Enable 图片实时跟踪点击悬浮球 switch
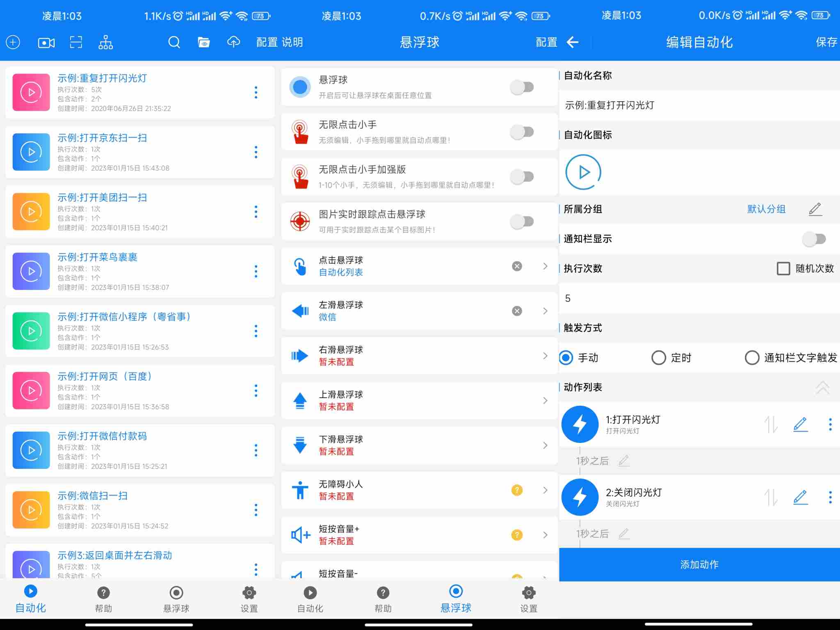The image size is (840, 630). coord(522,221)
